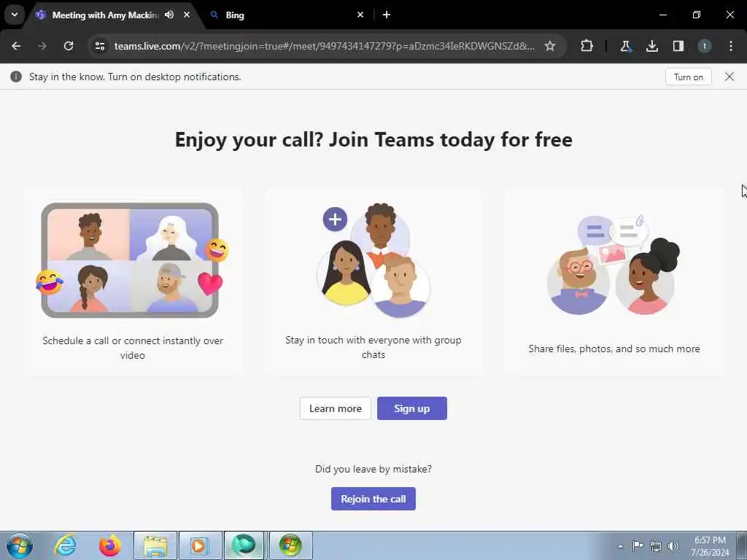Open the Chrome profile avatar
This screenshot has width=747, height=560.
pos(704,46)
